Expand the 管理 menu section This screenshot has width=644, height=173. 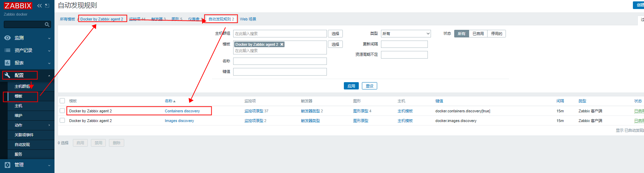[x=49, y=165]
